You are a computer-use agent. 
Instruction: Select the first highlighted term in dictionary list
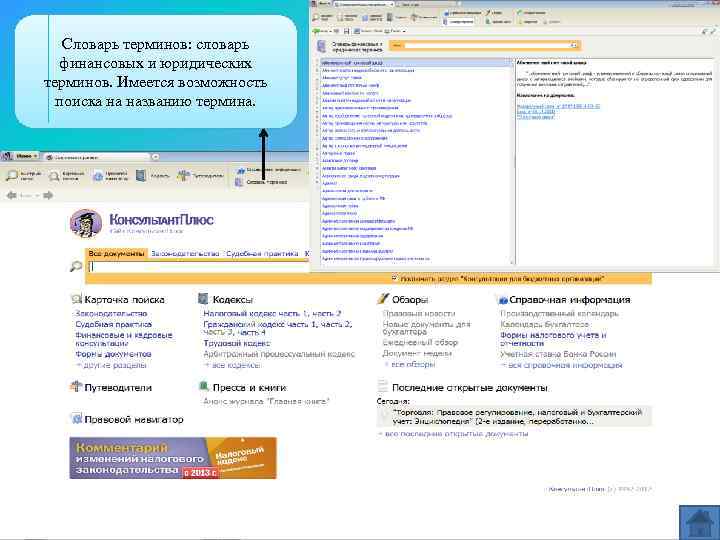coord(416,62)
